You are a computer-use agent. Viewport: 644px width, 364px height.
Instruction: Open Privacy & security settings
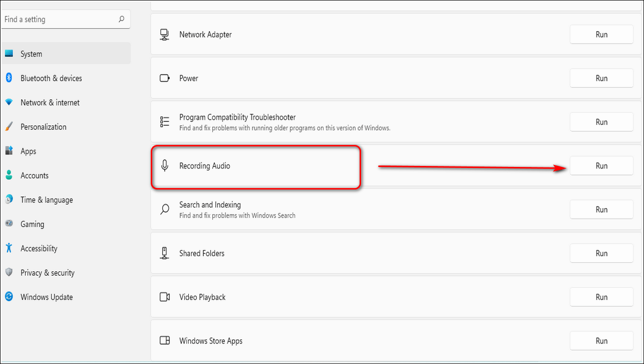coord(47,273)
